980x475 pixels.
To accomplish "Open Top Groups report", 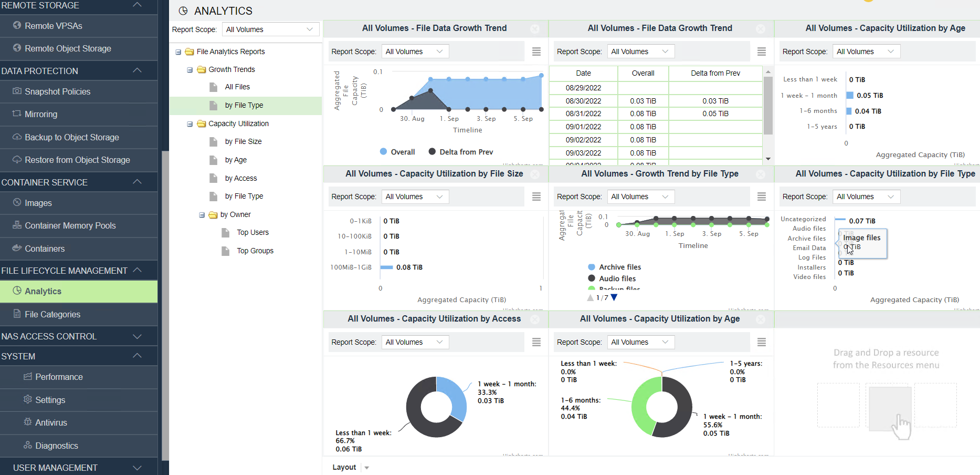I will pyautogui.click(x=255, y=251).
